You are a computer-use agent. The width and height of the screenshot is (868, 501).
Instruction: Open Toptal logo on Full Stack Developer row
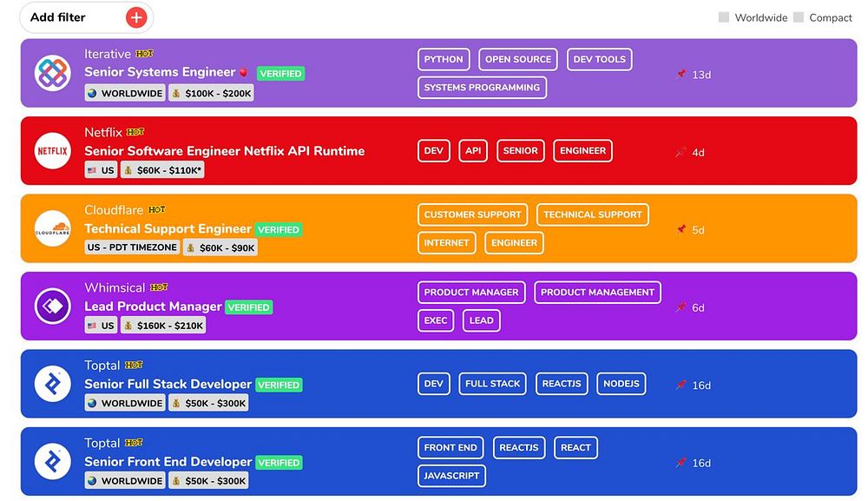[x=53, y=384]
